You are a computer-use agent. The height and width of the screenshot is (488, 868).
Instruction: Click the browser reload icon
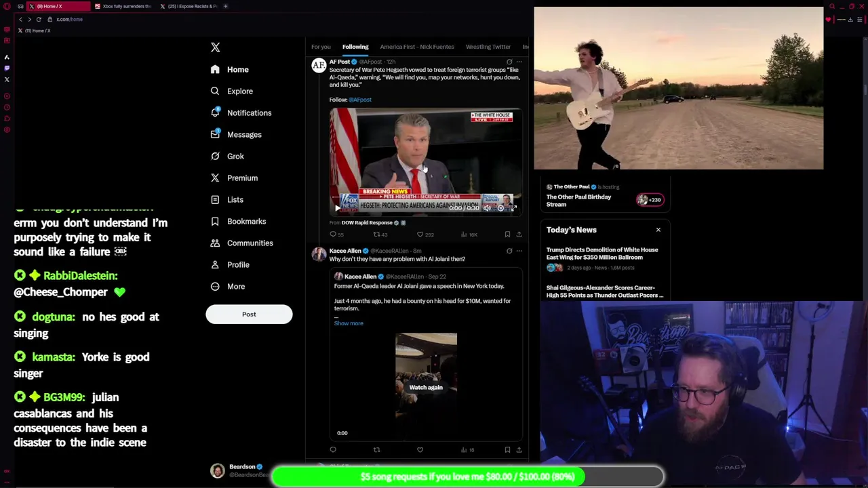[39, 19]
